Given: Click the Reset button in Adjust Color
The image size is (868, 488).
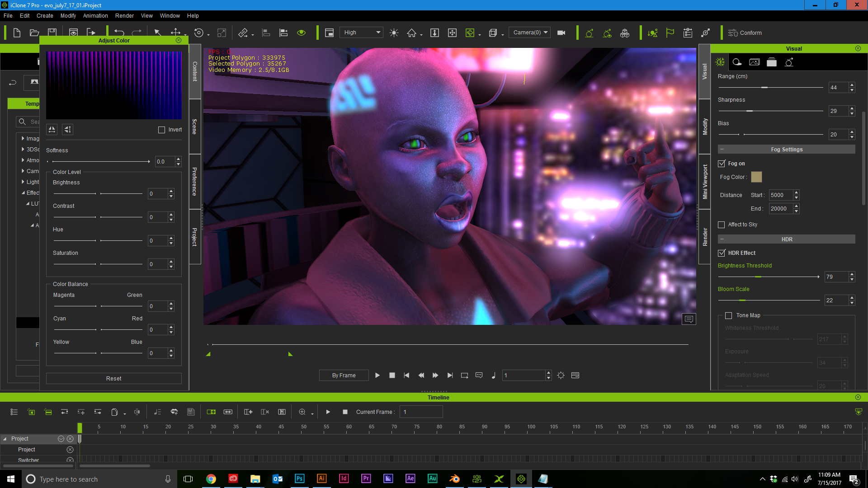Looking at the screenshot, I should click(113, 378).
